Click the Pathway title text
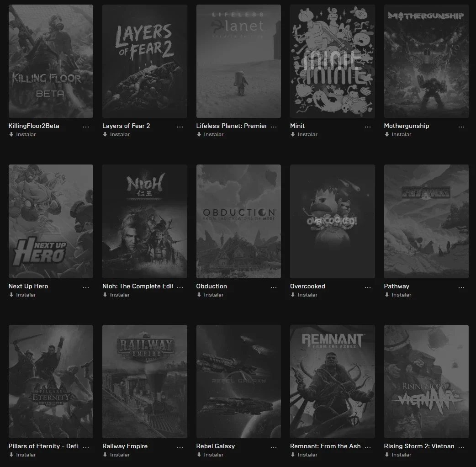This screenshot has height=467, width=476. click(397, 286)
